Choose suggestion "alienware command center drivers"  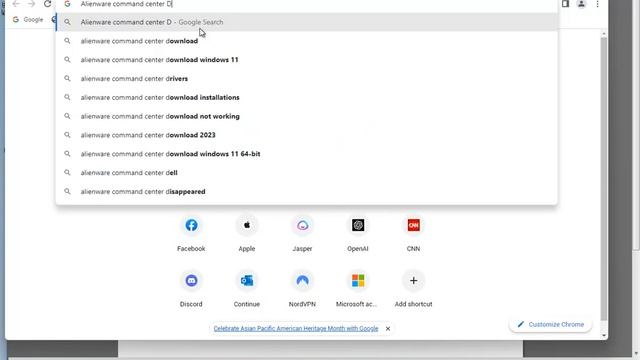click(307, 78)
